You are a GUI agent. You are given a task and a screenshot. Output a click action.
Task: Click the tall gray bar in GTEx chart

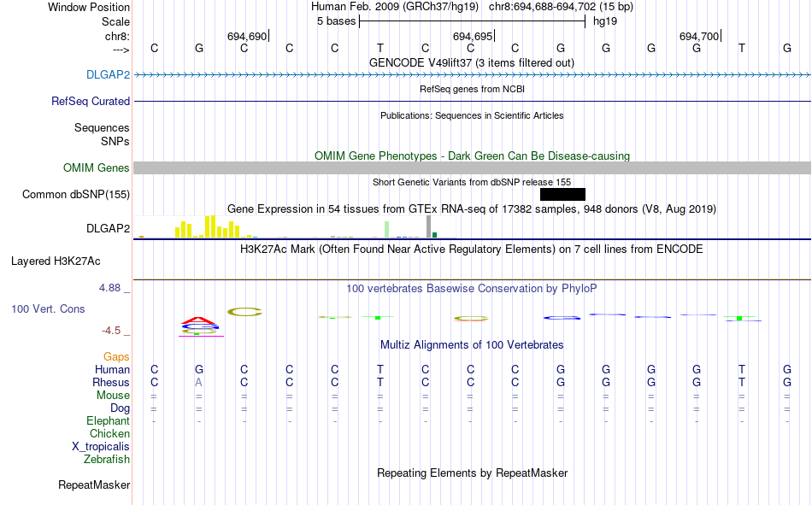(x=428, y=226)
